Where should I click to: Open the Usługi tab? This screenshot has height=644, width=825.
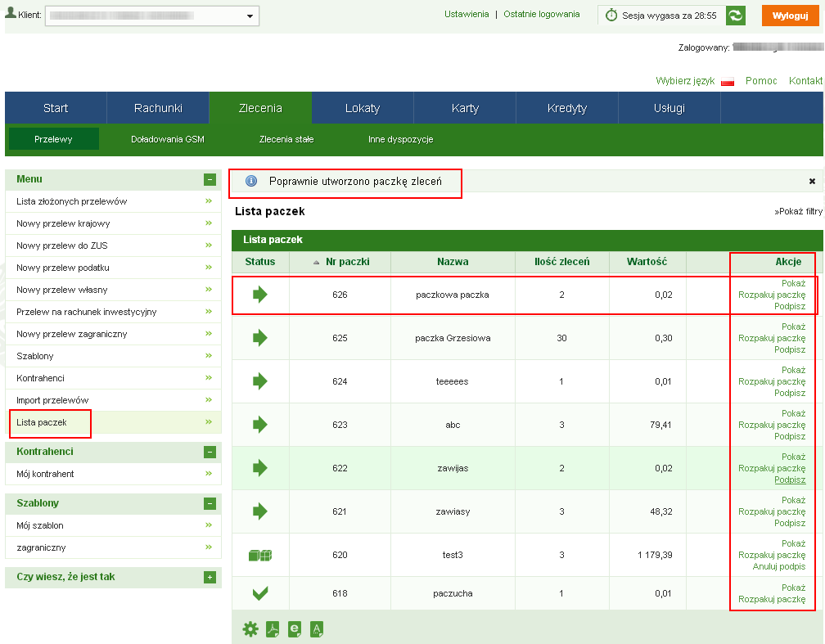click(669, 108)
